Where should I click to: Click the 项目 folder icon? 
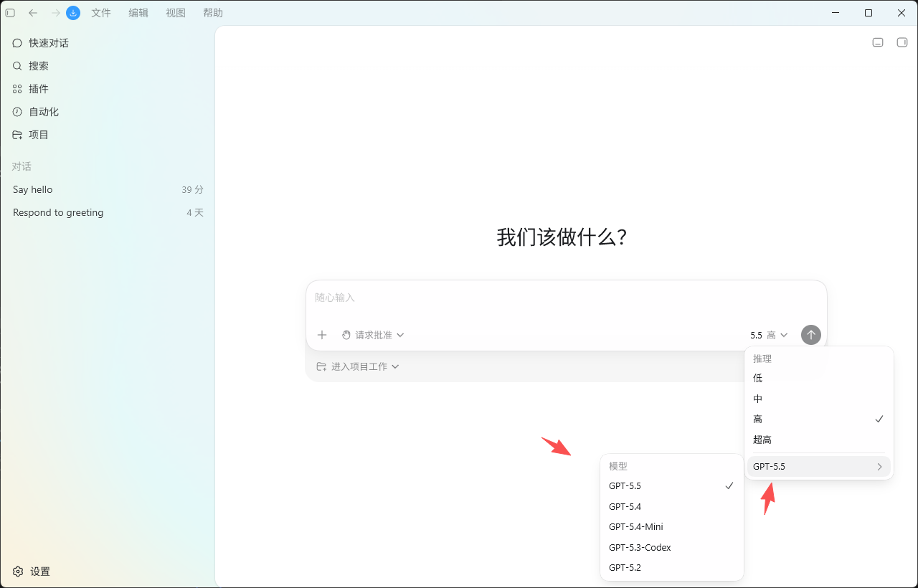[x=17, y=135]
